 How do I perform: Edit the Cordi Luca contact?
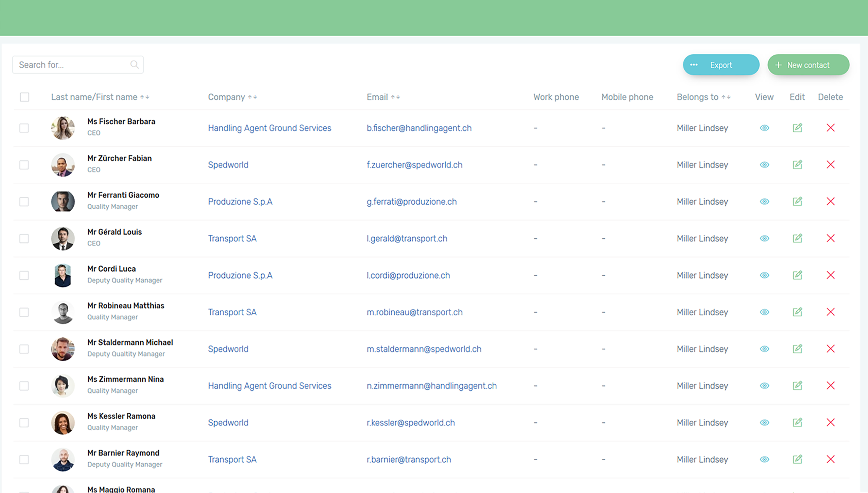pos(797,275)
